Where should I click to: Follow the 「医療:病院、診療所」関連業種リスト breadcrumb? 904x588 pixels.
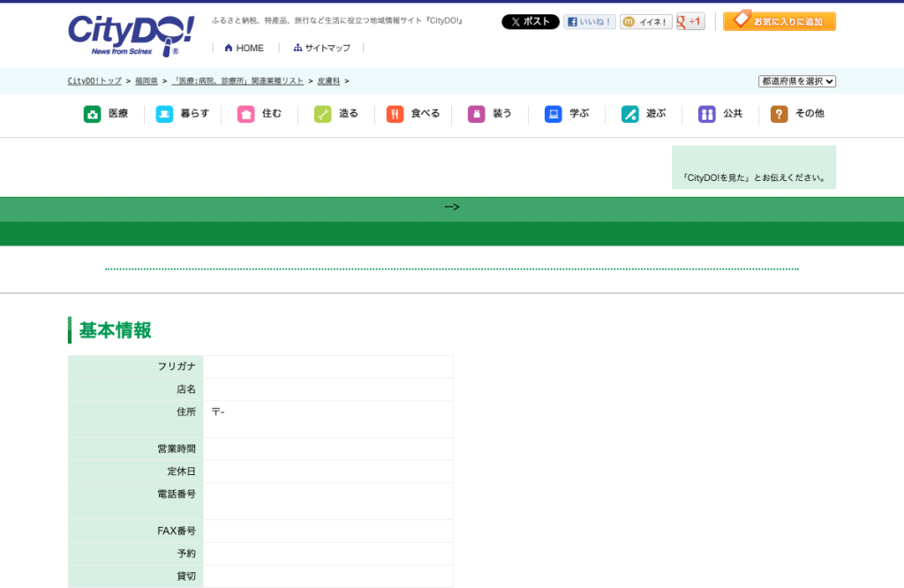point(237,81)
